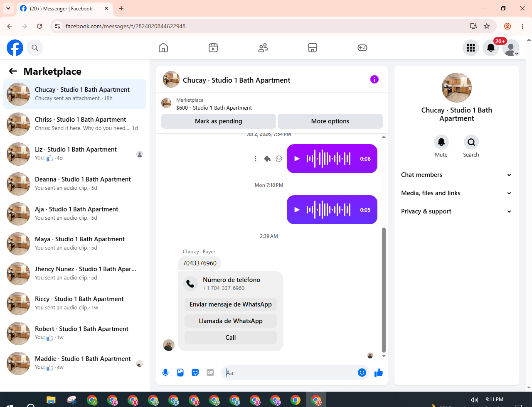532x407 pixels.
Task: Open Facebook search magnifier
Action: (35, 48)
